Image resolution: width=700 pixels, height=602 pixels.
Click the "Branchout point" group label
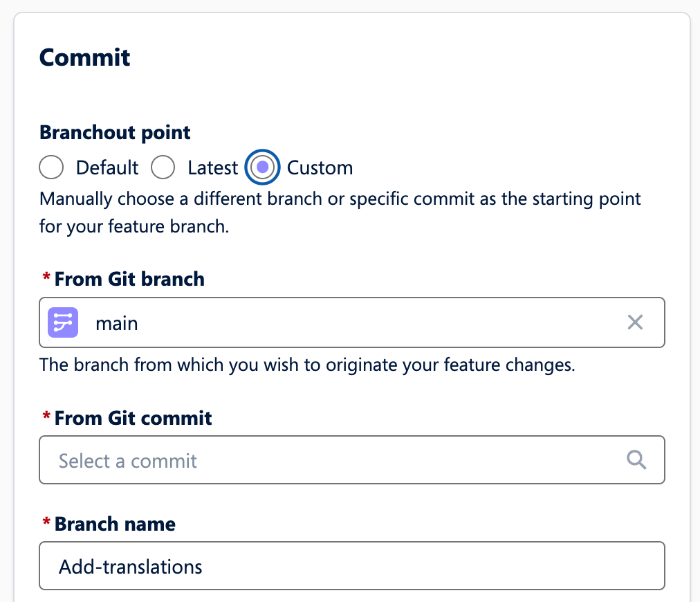(115, 131)
